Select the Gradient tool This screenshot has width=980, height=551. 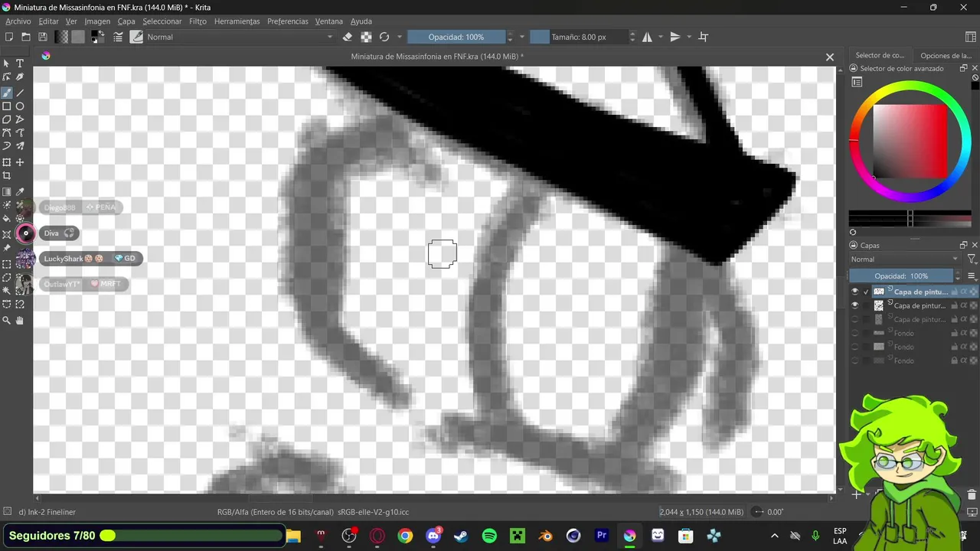(7, 191)
